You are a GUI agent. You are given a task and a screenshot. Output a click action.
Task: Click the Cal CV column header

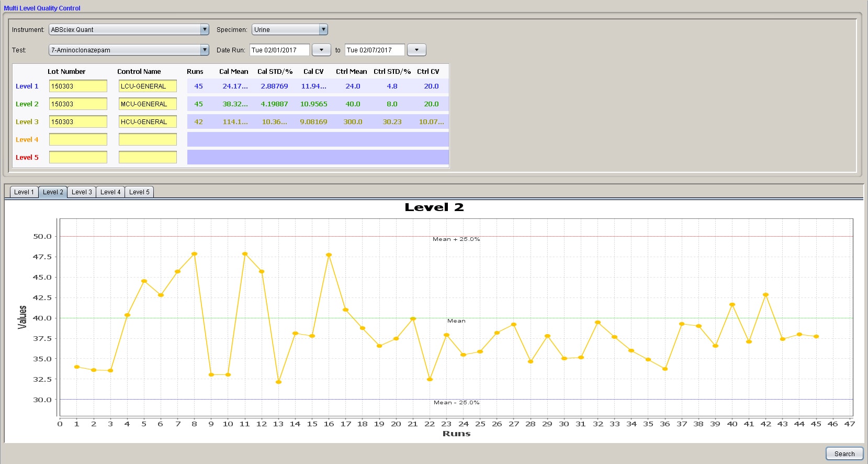313,72
